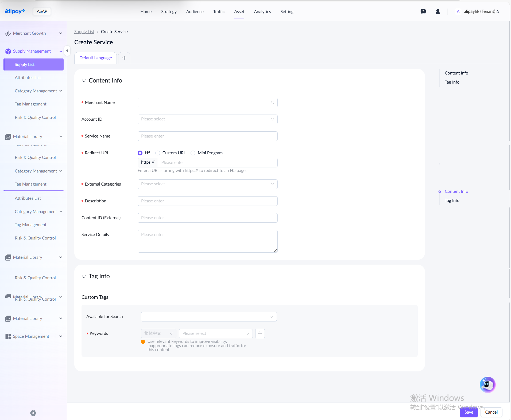Open the External Categories dropdown

207,184
